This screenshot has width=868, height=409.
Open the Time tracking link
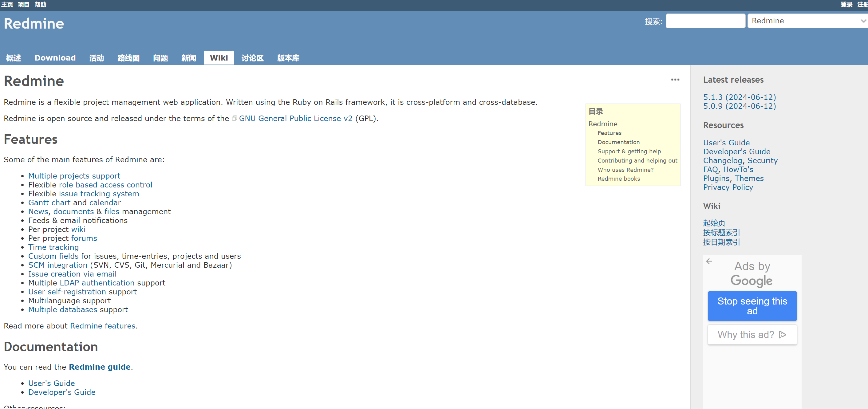(x=53, y=247)
